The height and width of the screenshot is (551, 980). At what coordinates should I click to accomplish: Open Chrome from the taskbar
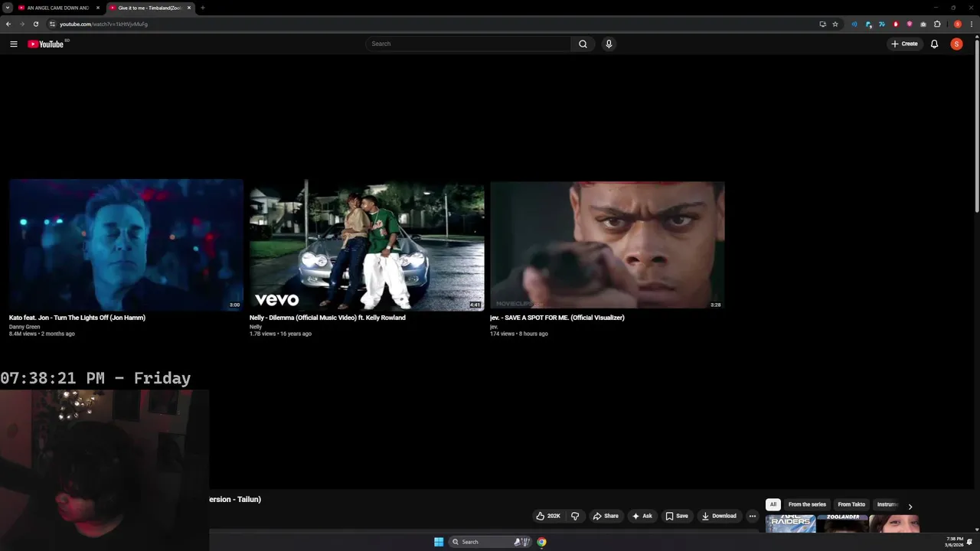click(541, 542)
